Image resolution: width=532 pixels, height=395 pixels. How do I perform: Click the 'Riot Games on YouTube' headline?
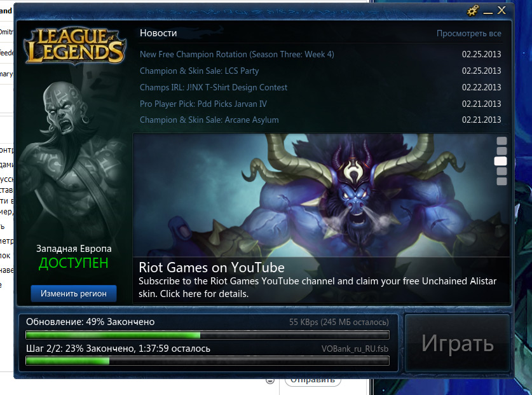212,268
